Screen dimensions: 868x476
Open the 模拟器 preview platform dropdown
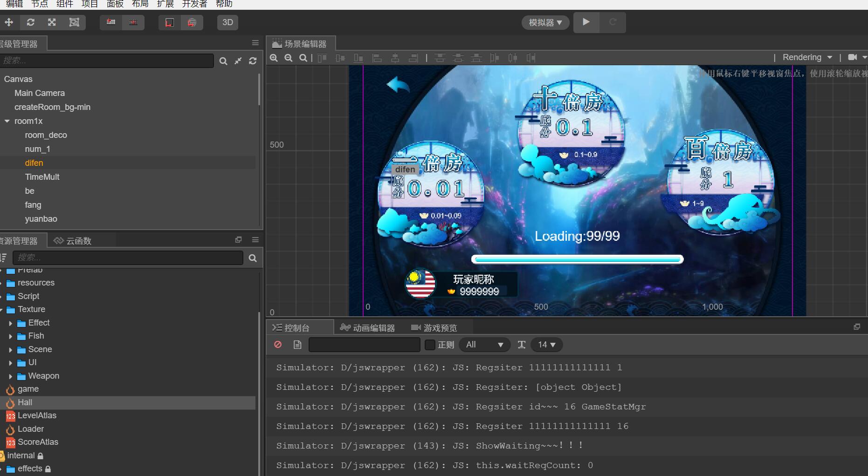(x=545, y=22)
